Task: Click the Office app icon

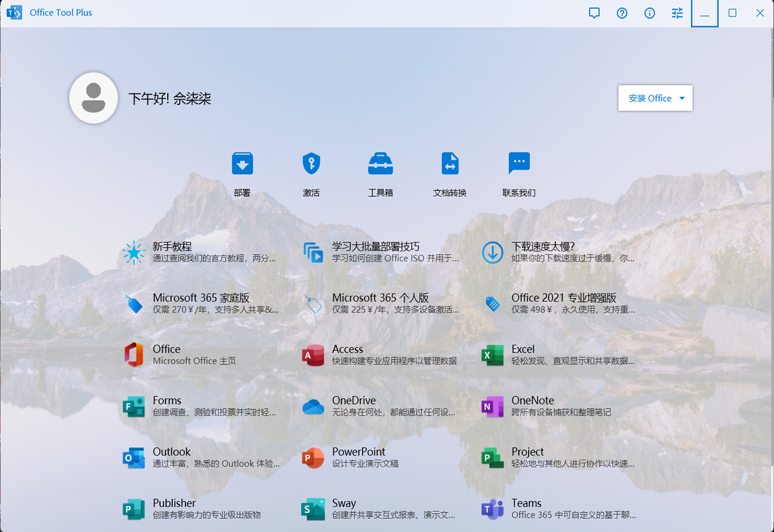Action: point(133,355)
